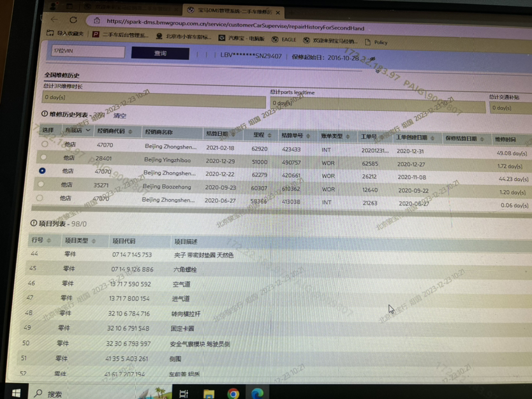This screenshot has height=399, width=532.
Task: Open the 欢迎来到宝马经销 bookmark
Action: tap(330, 41)
